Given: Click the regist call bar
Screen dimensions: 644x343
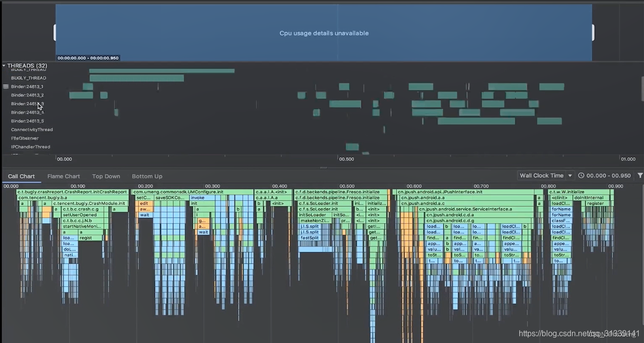Looking at the screenshot, I should pyautogui.click(x=90, y=238).
